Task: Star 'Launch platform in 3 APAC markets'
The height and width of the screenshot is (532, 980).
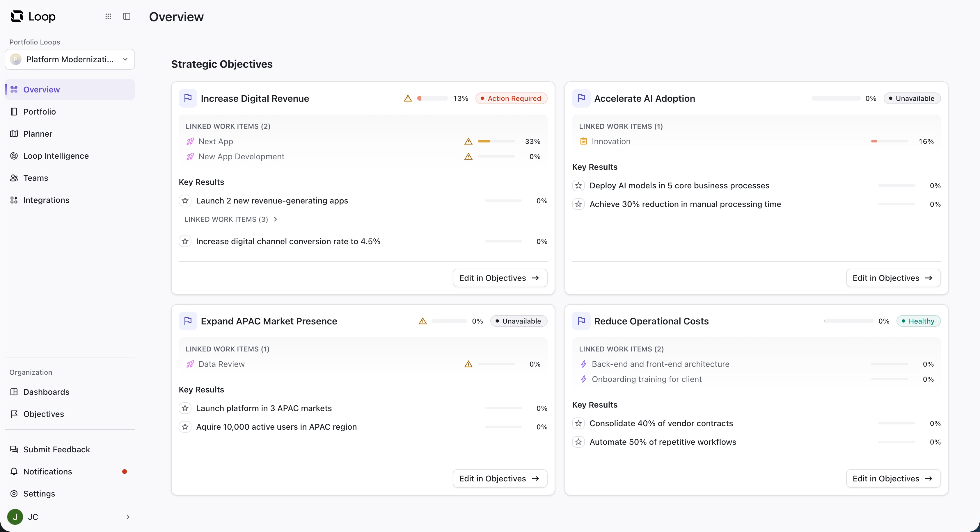Action: point(185,408)
